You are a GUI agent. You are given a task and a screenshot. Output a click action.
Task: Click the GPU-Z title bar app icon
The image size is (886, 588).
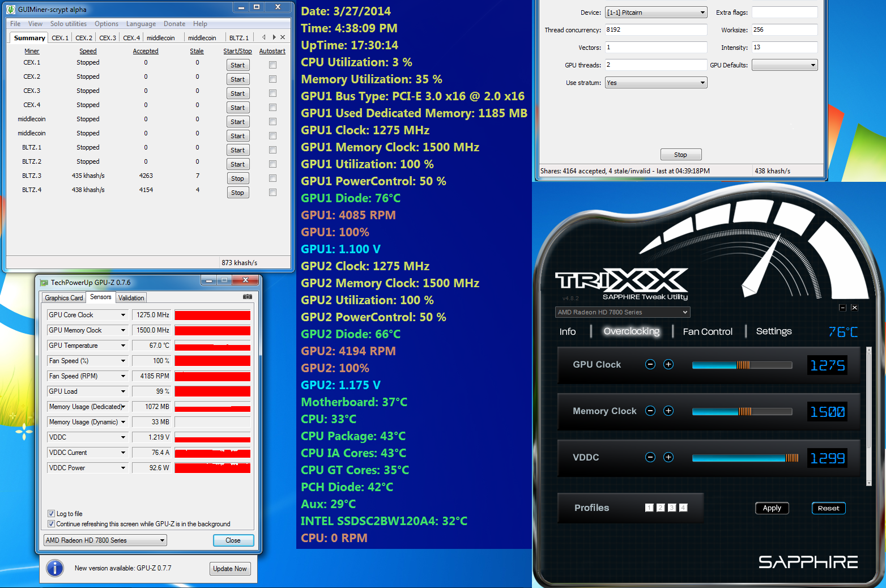click(x=44, y=282)
